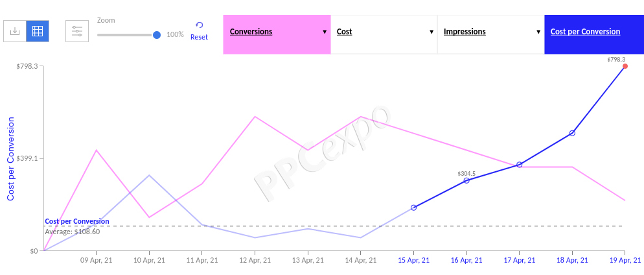Click the Reset zoom icon
Screen dimensions: 644x275
click(x=199, y=25)
